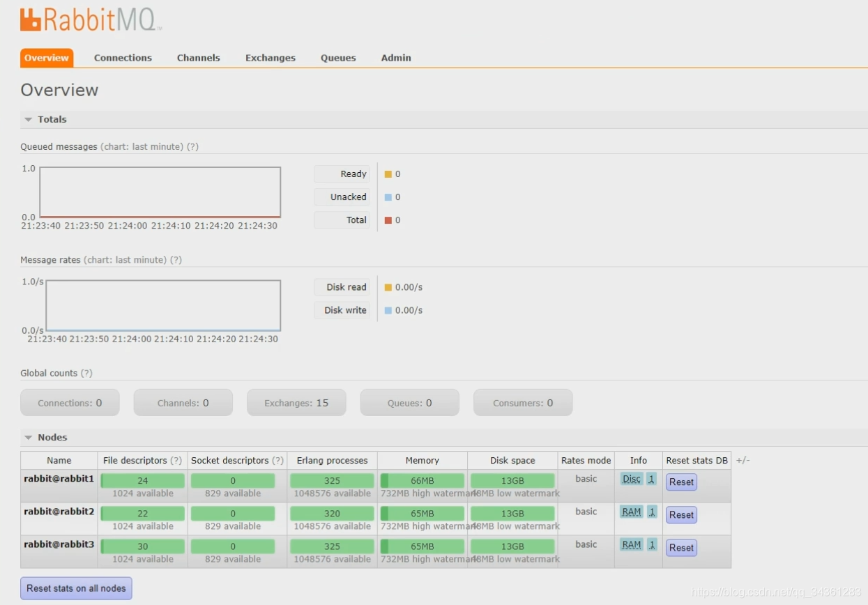This screenshot has height=605, width=868.
Task: Open the Exchanges tab
Action: (x=271, y=58)
